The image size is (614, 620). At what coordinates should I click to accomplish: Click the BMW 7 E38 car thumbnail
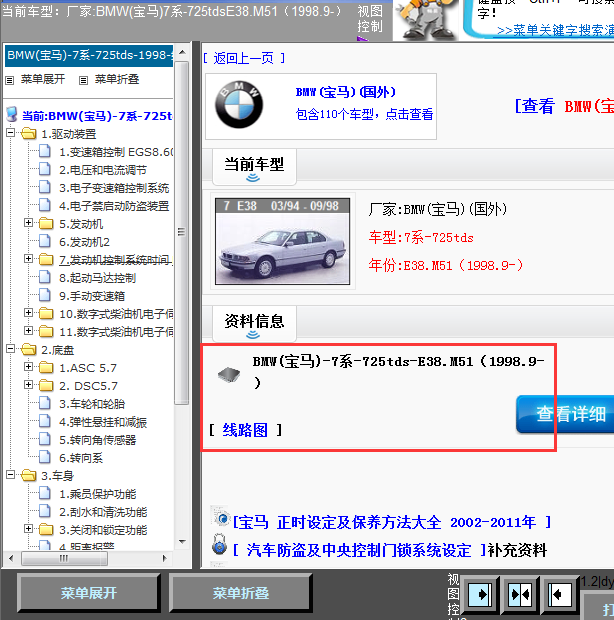point(282,241)
